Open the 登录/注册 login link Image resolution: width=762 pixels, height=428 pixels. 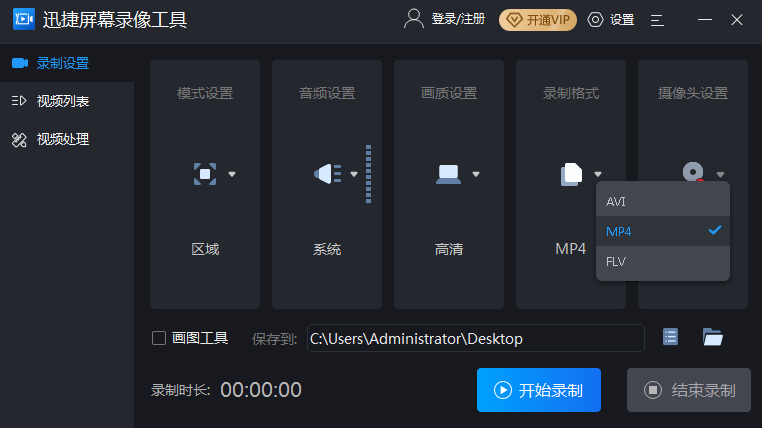click(x=458, y=19)
